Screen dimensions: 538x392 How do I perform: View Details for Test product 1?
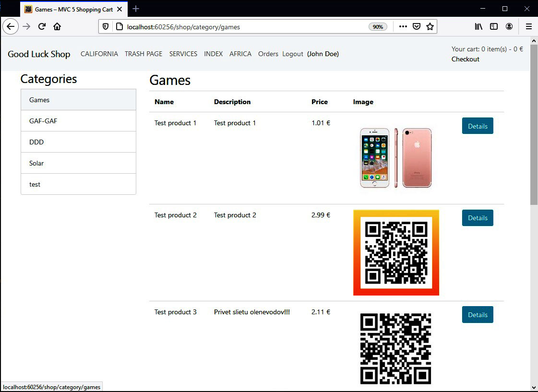click(478, 126)
